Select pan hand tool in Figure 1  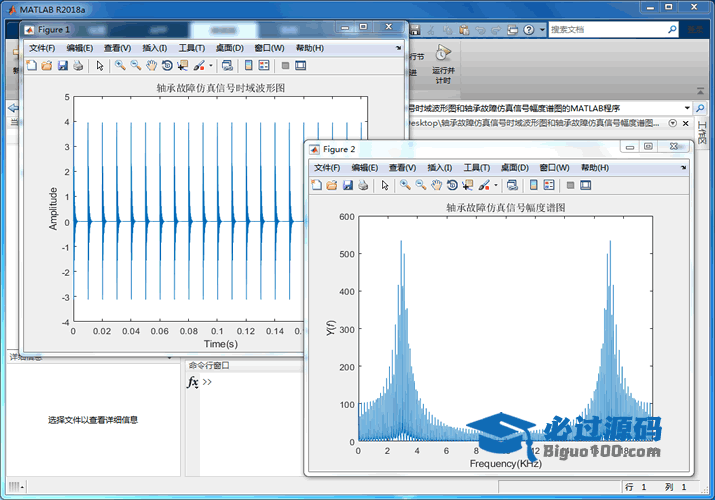(x=151, y=66)
